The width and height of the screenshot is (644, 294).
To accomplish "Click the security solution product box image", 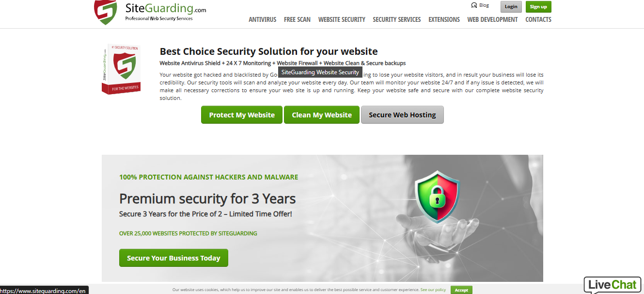I will [x=121, y=69].
